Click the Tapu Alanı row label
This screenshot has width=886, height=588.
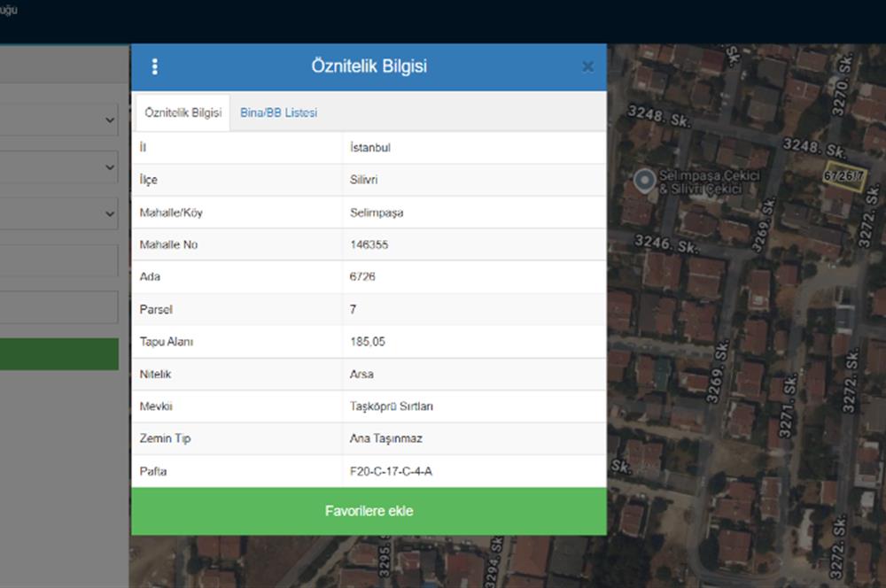tap(167, 342)
